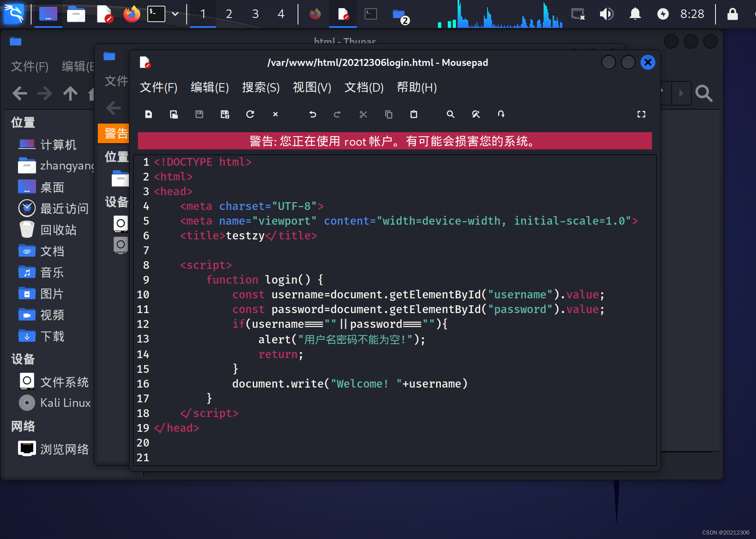The image size is (756, 539).
Task: Click the lock screen icon
Action: click(732, 14)
